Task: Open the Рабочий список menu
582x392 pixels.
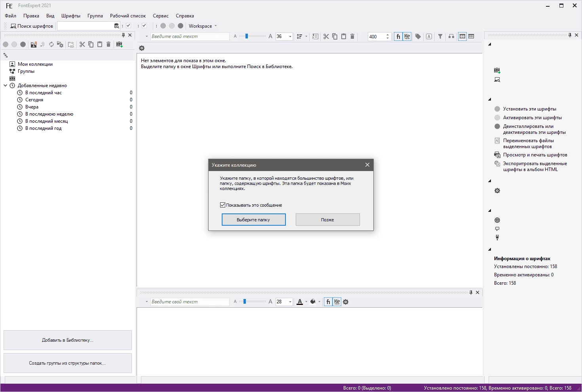Action: 128,16
